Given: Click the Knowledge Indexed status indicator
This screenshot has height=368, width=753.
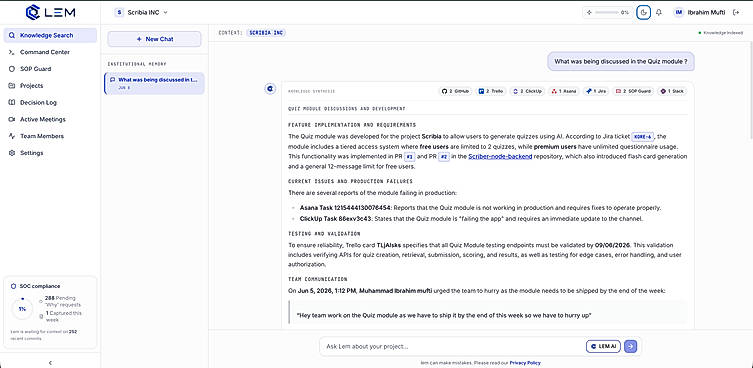Looking at the screenshot, I should 720,33.
